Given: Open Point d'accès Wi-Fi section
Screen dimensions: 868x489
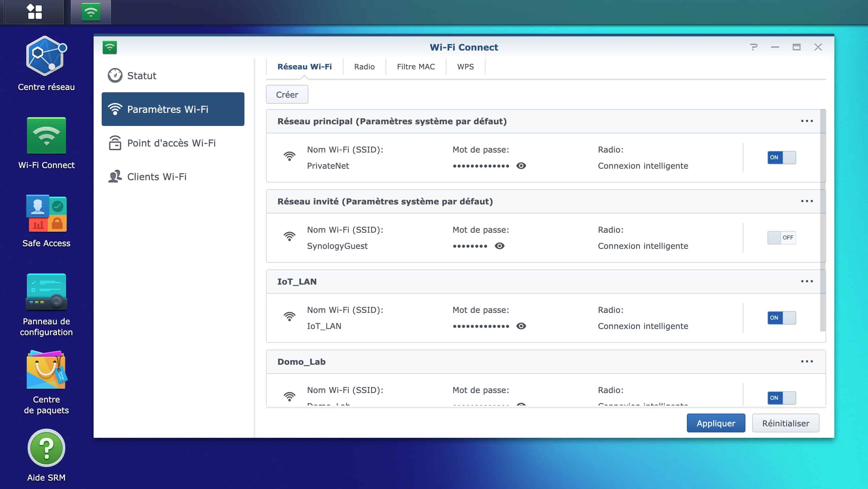Looking at the screenshot, I should [173, 143].
